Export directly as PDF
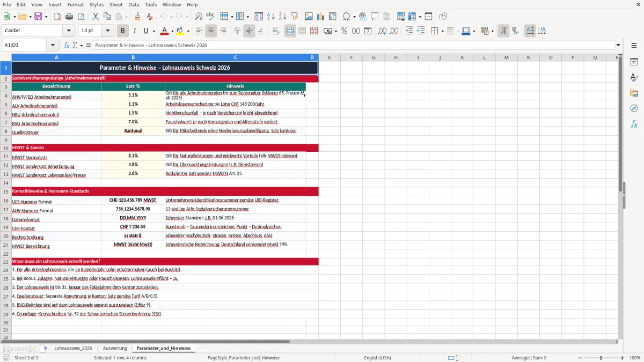The height and width of the screenshot is (362, 644). coord(57,17)
